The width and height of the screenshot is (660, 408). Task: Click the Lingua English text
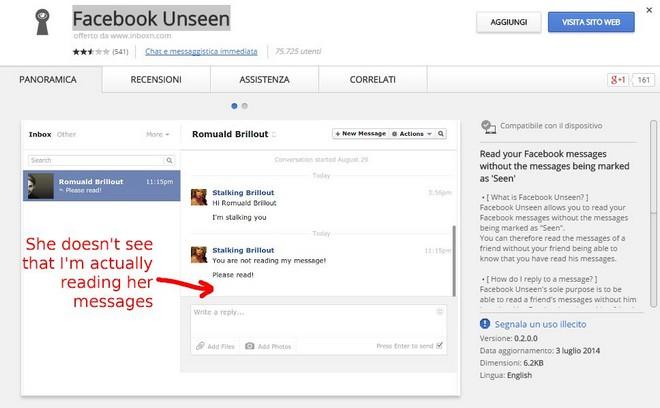[506, 375]
